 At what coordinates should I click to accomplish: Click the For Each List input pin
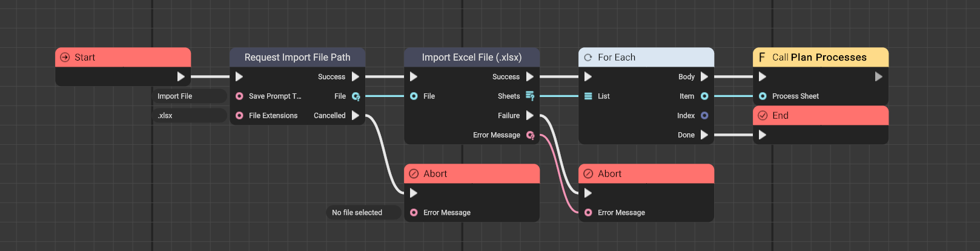coord(588,96)
